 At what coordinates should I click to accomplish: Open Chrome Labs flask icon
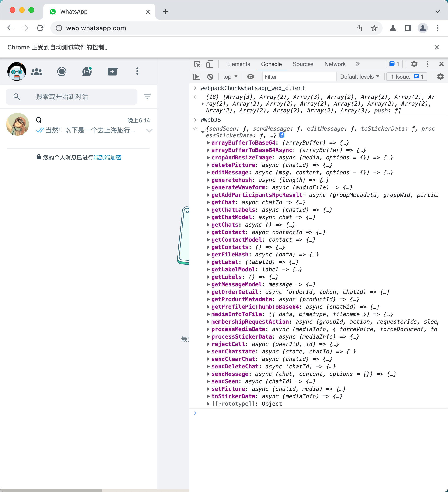click(393, 28)
